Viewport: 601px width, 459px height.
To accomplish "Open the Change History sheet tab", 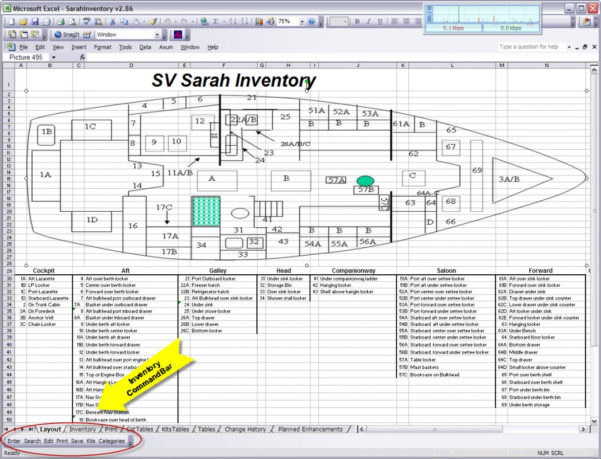I will [245, 429].
